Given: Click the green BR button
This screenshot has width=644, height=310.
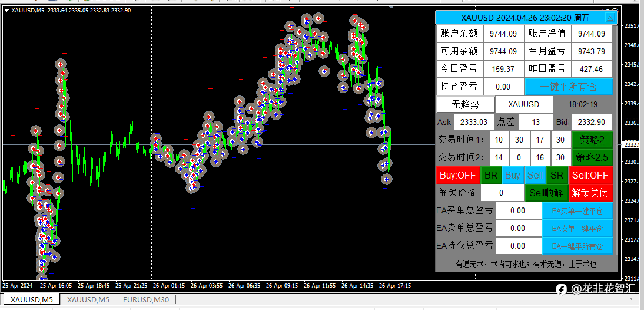Looking at the screenshot, I should pos(490,175).
